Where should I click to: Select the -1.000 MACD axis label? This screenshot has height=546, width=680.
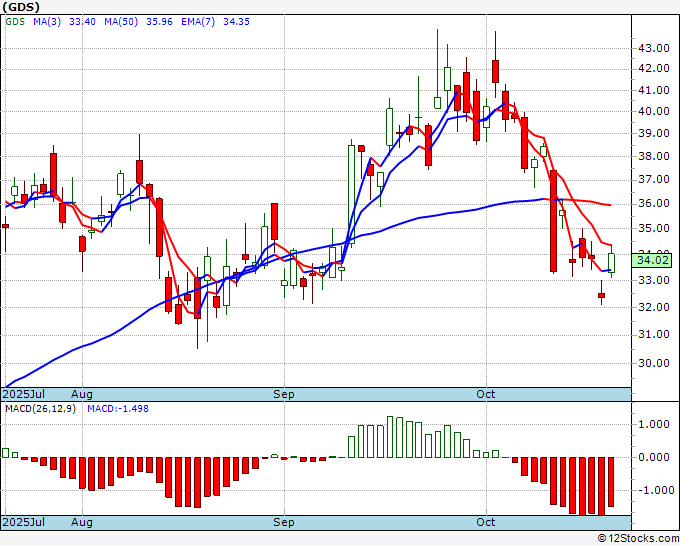click(x=654, y=490)
